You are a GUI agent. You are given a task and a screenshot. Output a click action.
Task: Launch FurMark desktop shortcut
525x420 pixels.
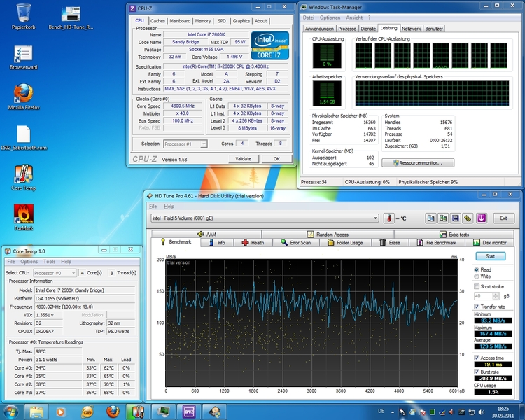[x=23, y=218]
